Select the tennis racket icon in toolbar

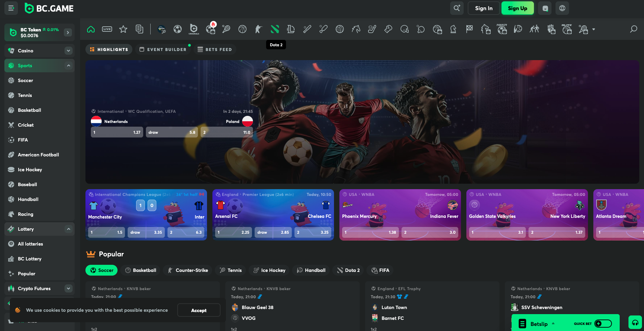[x=226, y=29]
